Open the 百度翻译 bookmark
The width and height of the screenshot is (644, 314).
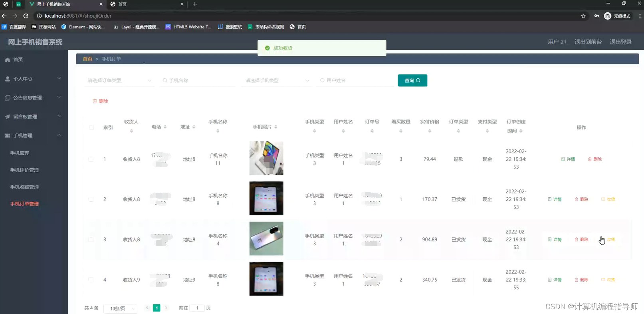coord(14,27)
